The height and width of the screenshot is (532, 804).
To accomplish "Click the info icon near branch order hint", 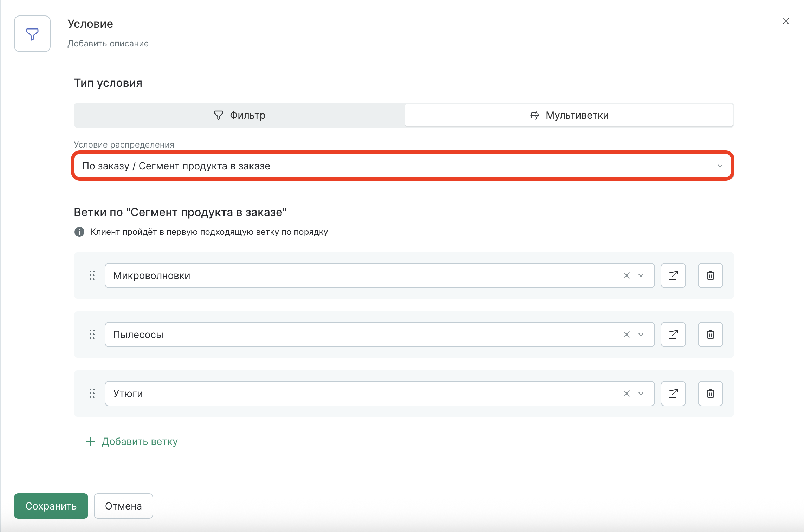I will tap(79, 232).
